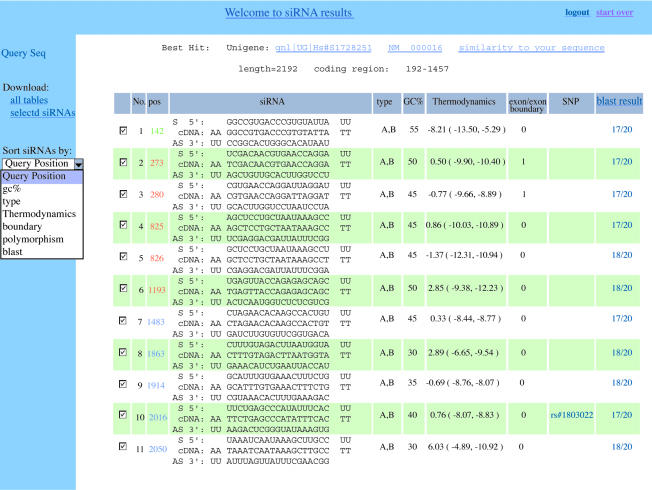Open blast result for siRNA row 8
The image size is (652, 490).
pos(622,352)
